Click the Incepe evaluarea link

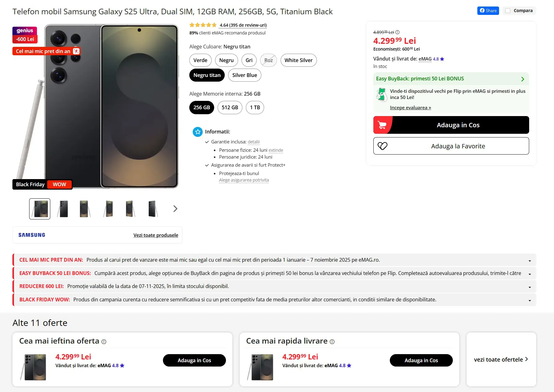coord(410,108)
